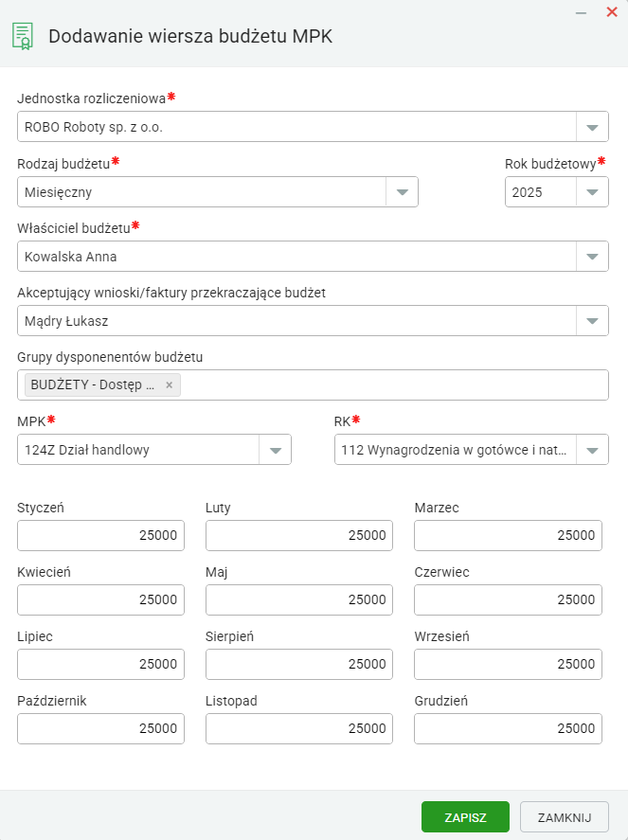The image size is (628, 840).
Task: Expand Jednostka rozliczeniowa dropdown arrow
Action: (x=592, y=127)
